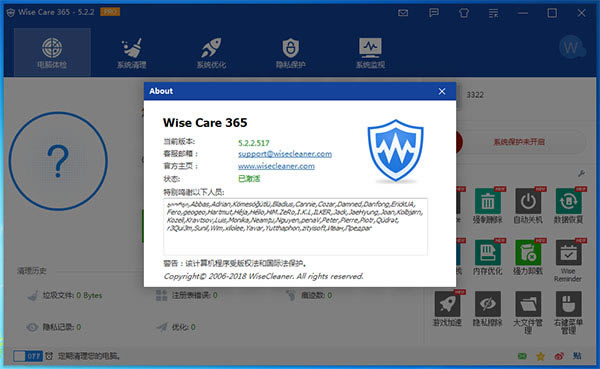Open the support@wisecleaner.com email link
The width and height of the screenshot is (600, 369).
click(285, 154)
